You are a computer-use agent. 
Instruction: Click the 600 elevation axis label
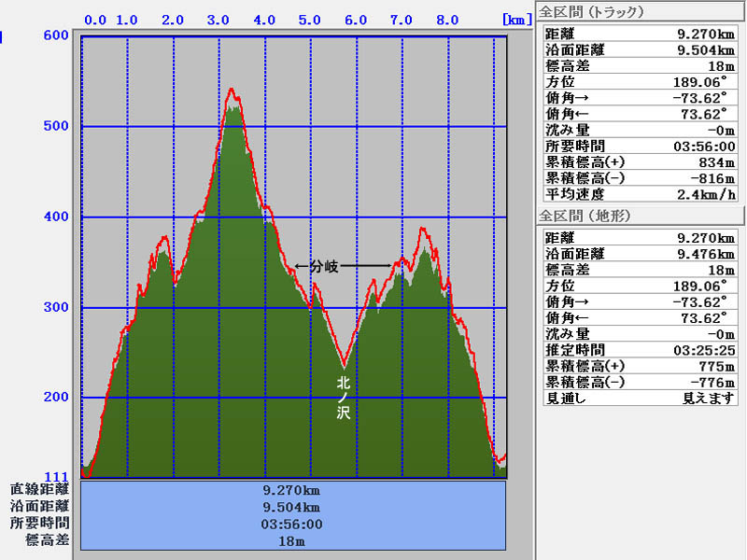pyautogui.click(x=57, y=36)
